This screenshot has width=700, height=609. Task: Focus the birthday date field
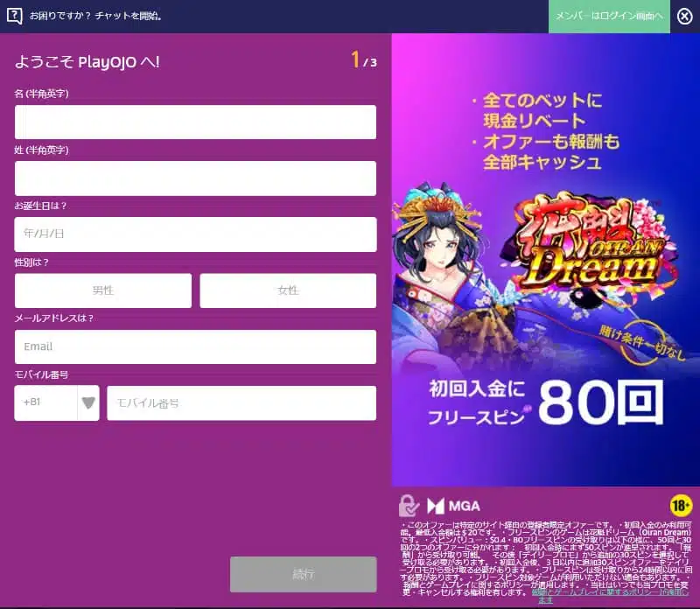click(195, 234)
